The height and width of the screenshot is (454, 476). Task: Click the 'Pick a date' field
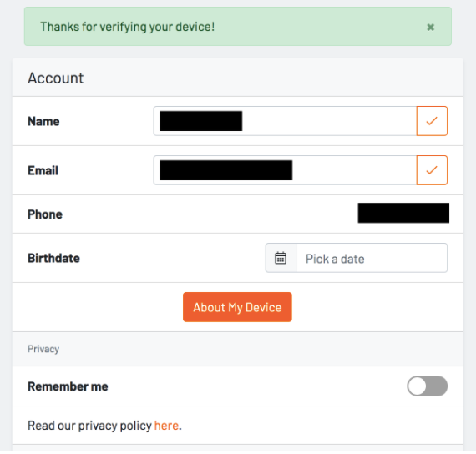372,258
